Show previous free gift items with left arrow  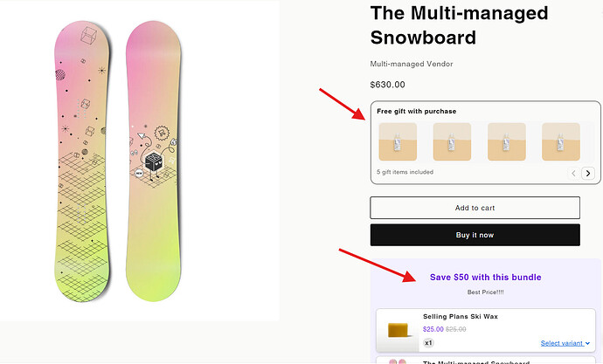pos(574,173)
